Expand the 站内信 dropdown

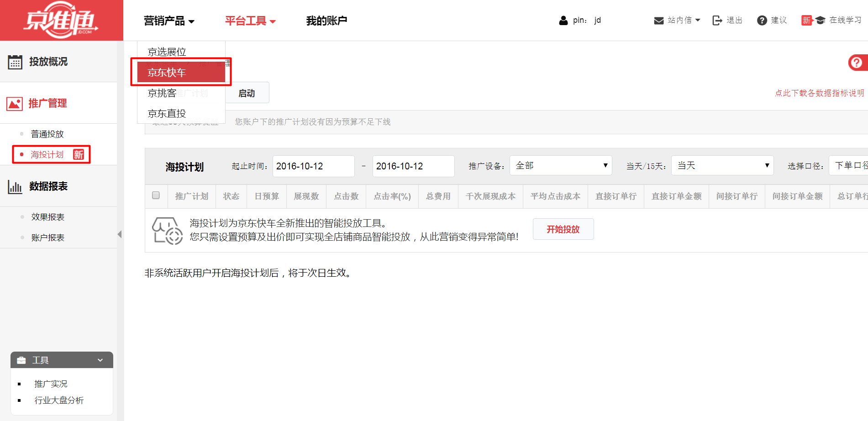[x=698, y=20]
